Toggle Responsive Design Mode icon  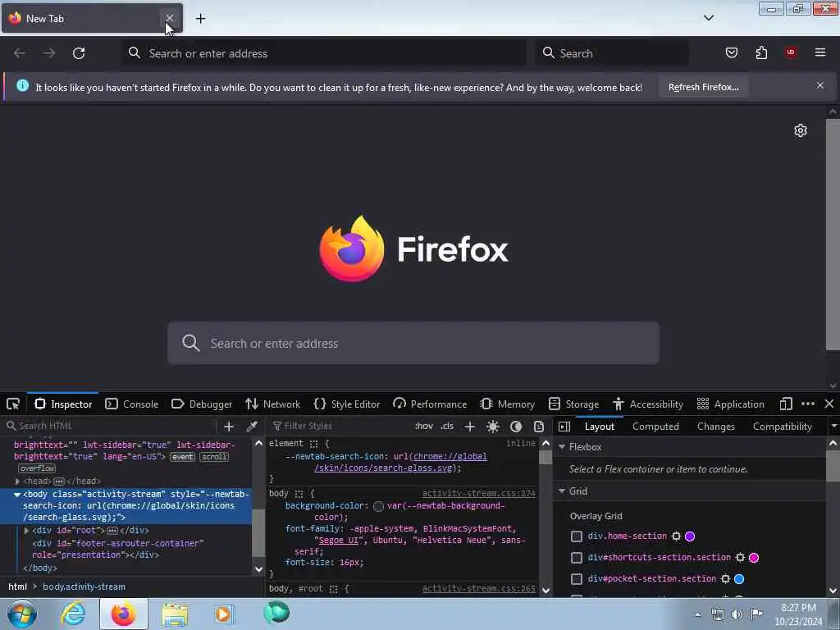pos(786,404)
